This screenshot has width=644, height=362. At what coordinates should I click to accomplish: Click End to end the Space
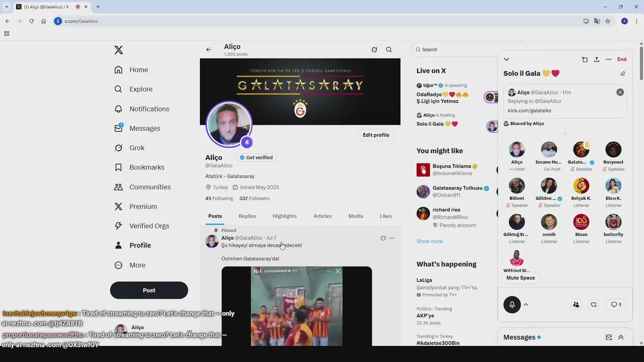pos(622,59)
